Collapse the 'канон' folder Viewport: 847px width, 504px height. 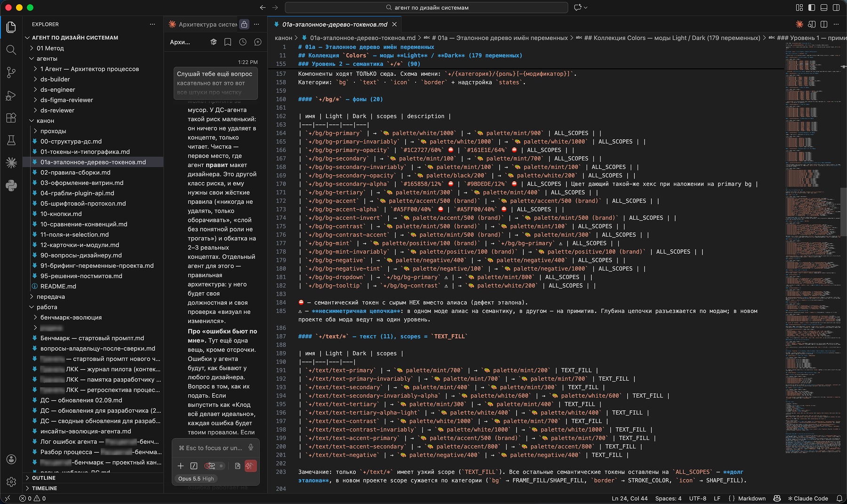pos(45,120)
